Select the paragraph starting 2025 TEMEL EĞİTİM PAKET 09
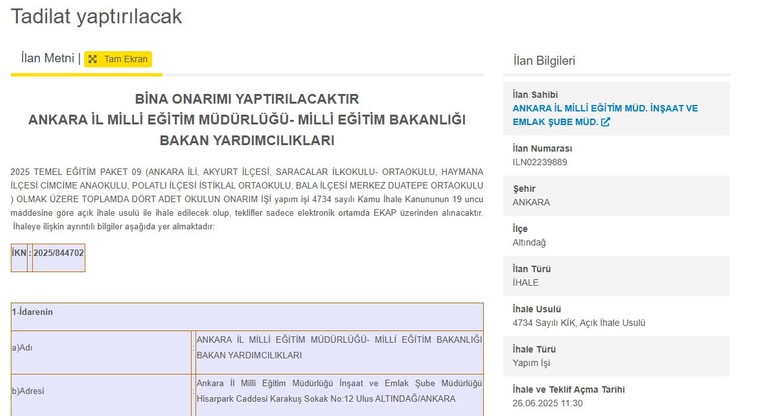The image size is (772, 416). coord(247,199)
